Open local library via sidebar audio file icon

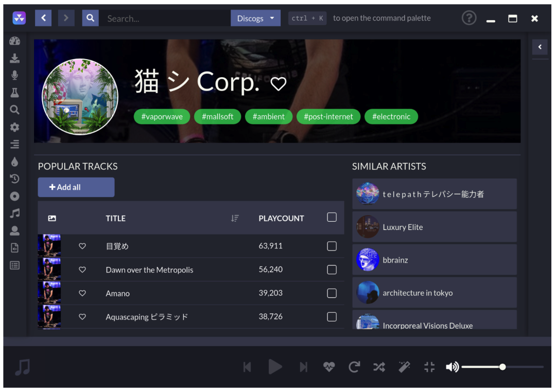[x=14, y=248]
